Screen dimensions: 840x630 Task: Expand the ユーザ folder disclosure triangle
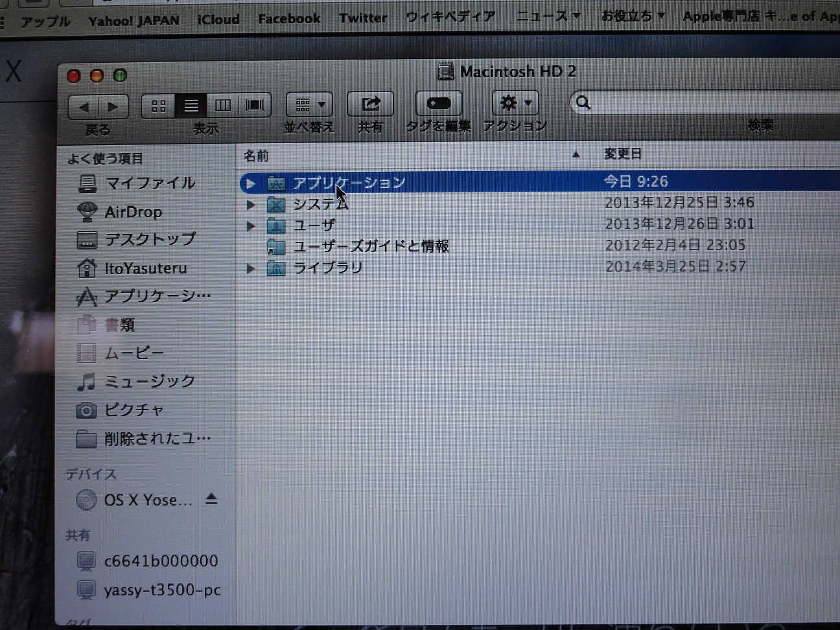250,226
